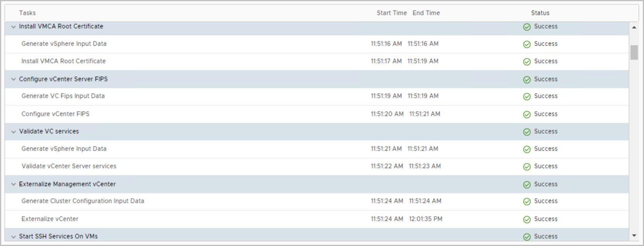This screenshot has height=246, width=644.
Task: Click success checkmark for Validate VC services group
Action: coord(527,132)
